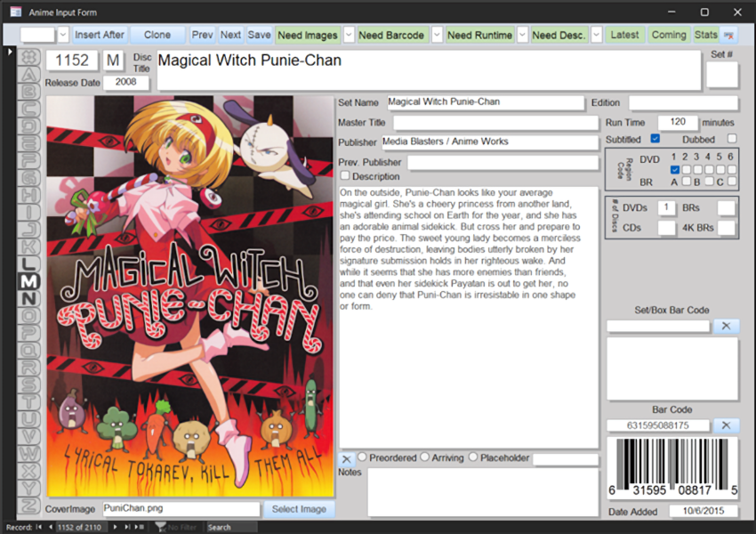Check BR region A checkbox
The image size is (756, 534).
686,182
